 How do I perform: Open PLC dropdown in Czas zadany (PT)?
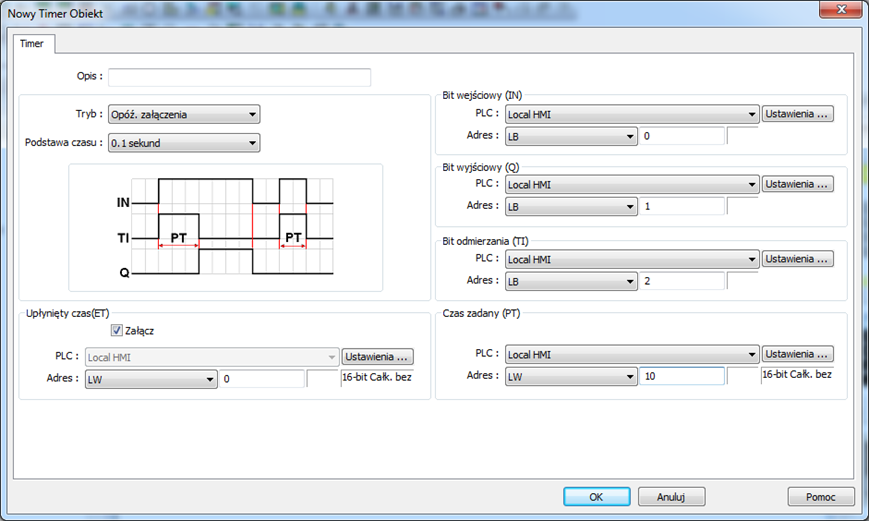632,354
